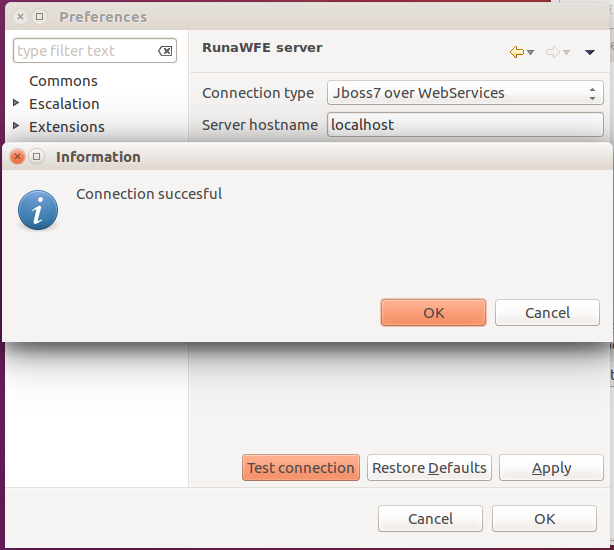Open the forward history dropdown arrow
This screenshot has width=614, height=550.
(566, 52)
